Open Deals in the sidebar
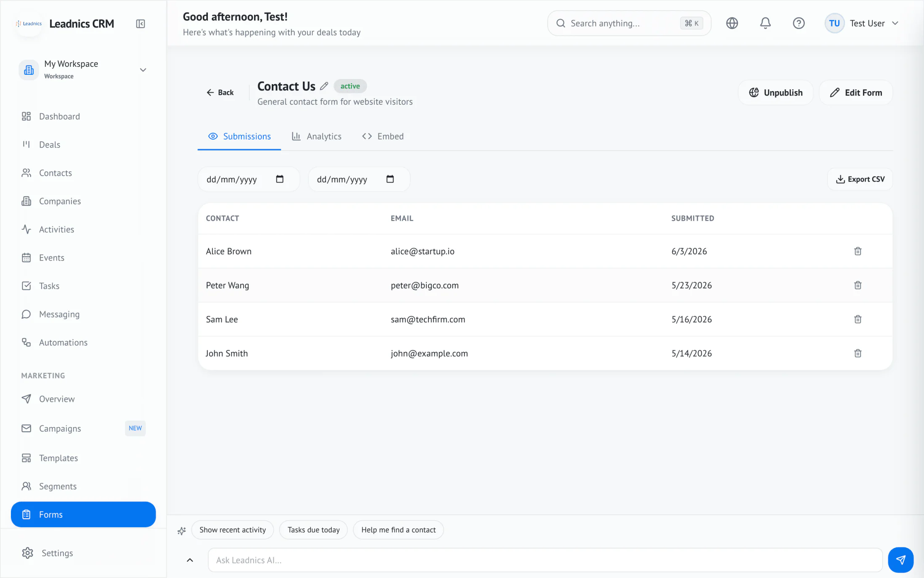 [83, 145]
